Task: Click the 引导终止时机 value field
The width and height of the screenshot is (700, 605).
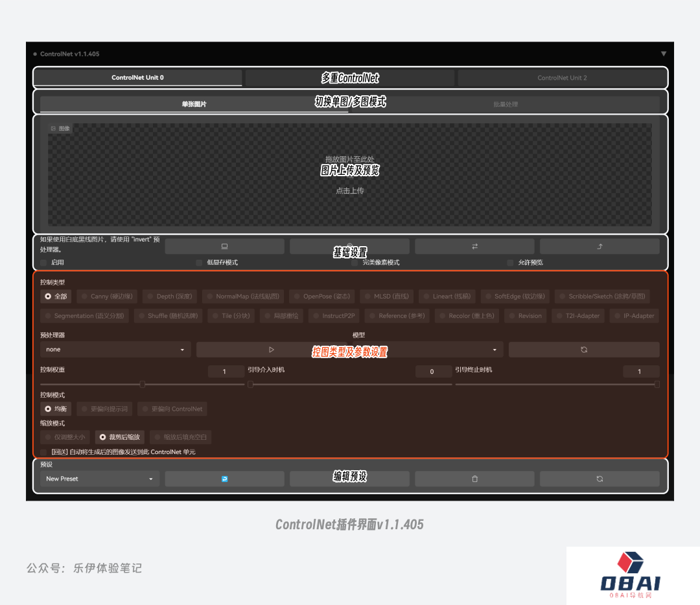Action: tap(640, 371)
